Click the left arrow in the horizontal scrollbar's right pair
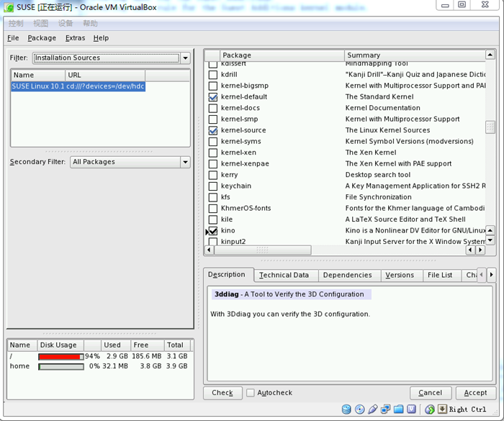The width and height of the screenshot is (504, 421). pos(470,250)
